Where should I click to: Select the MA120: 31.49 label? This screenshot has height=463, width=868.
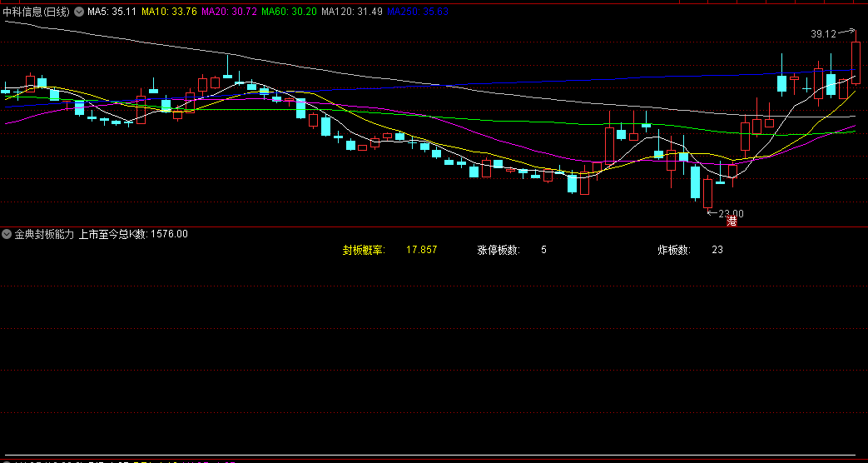point(351,12)
